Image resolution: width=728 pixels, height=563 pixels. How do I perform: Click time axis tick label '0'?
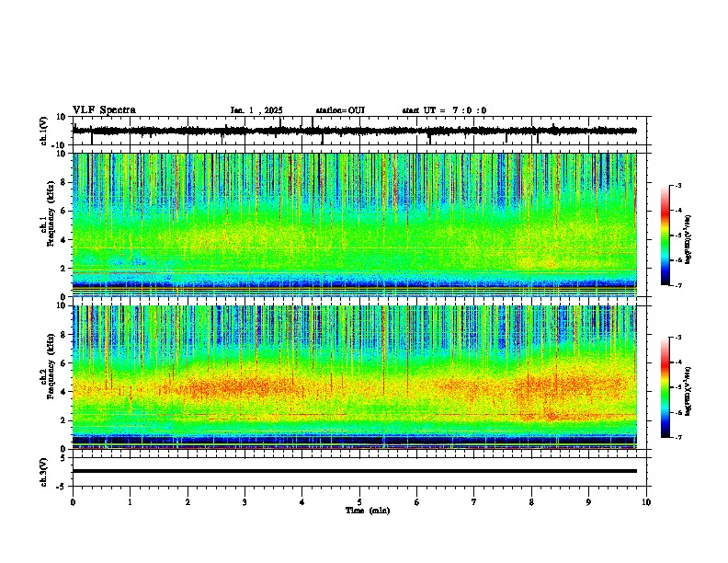click(73, 502)
